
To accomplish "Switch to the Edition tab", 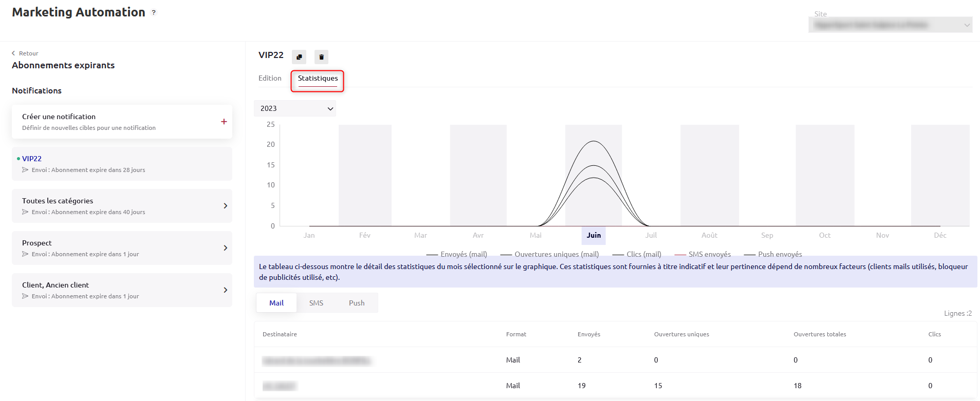I will click(270, 78).
